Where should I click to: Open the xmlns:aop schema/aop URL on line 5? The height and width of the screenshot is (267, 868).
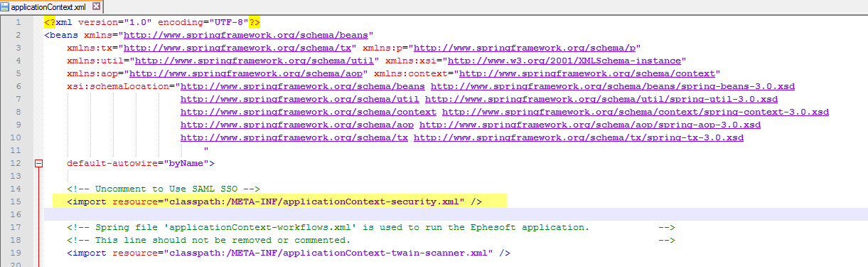[247, 73]
